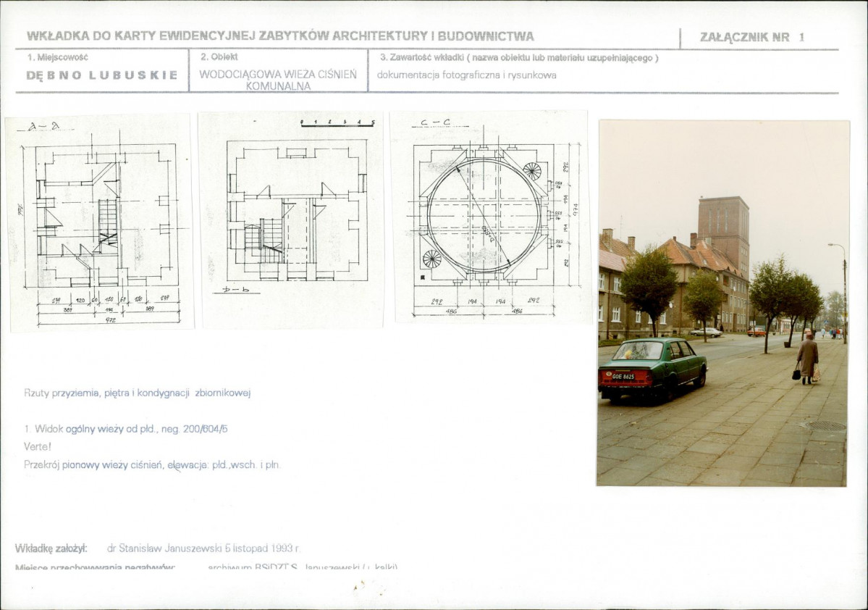Click the 'Wkładkę założył:' label

pyautogui.click(x=51, y=548)
